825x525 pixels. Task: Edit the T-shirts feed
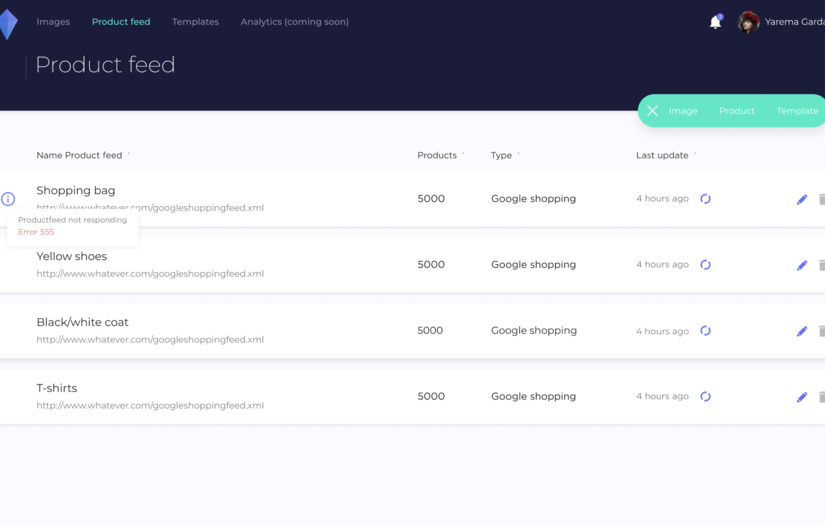pos(802,397)
